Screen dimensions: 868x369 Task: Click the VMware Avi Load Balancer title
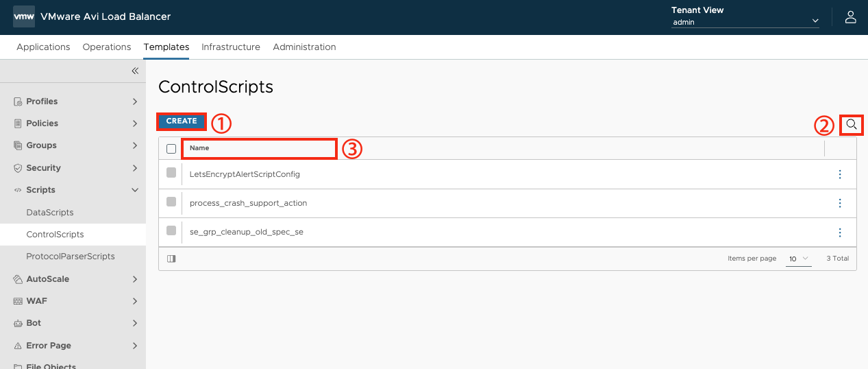pos(106,16)
